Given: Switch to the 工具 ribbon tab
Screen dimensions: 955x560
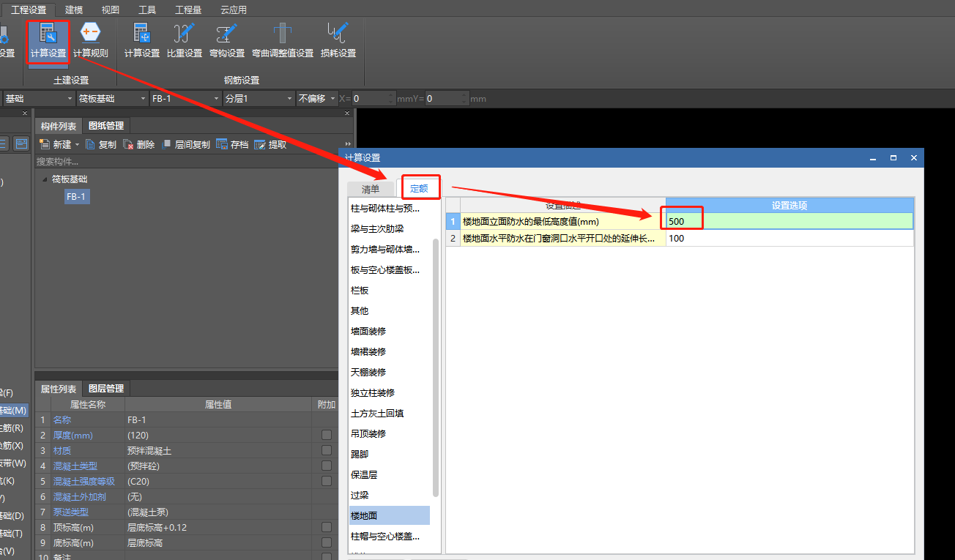Looking at the screenshot, I should pyautogui.click(x=147, y=10).
